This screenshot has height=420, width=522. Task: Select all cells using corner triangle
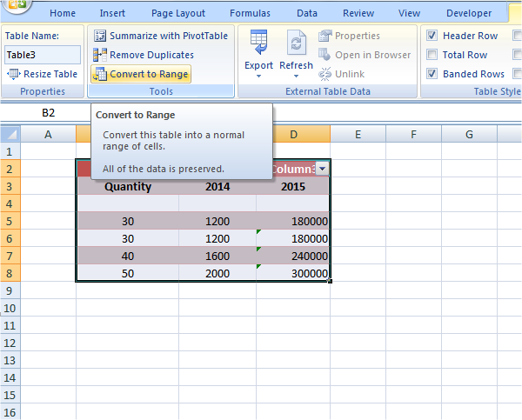(10, 134)
